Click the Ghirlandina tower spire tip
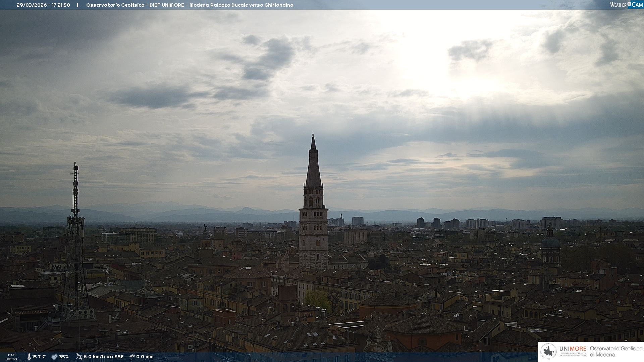 click(313, 136)
